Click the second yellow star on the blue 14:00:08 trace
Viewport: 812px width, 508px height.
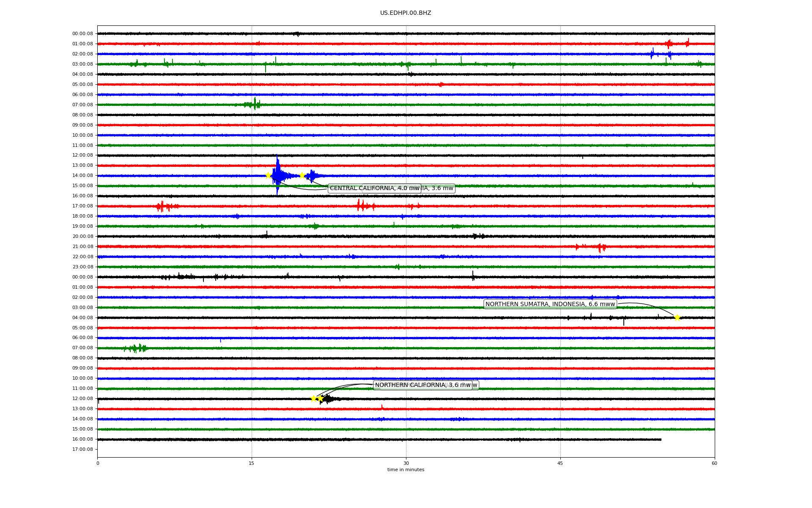pos(302,176)
